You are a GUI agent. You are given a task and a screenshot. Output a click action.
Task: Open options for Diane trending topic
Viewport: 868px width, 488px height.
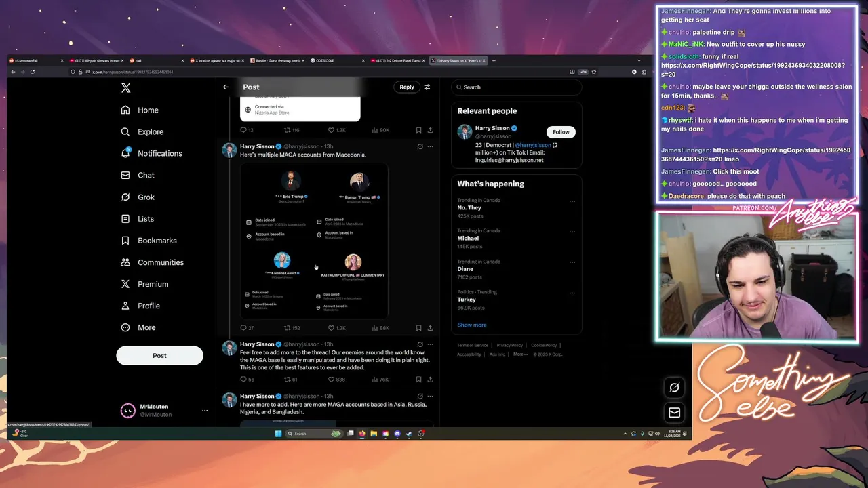click(572, 262)
